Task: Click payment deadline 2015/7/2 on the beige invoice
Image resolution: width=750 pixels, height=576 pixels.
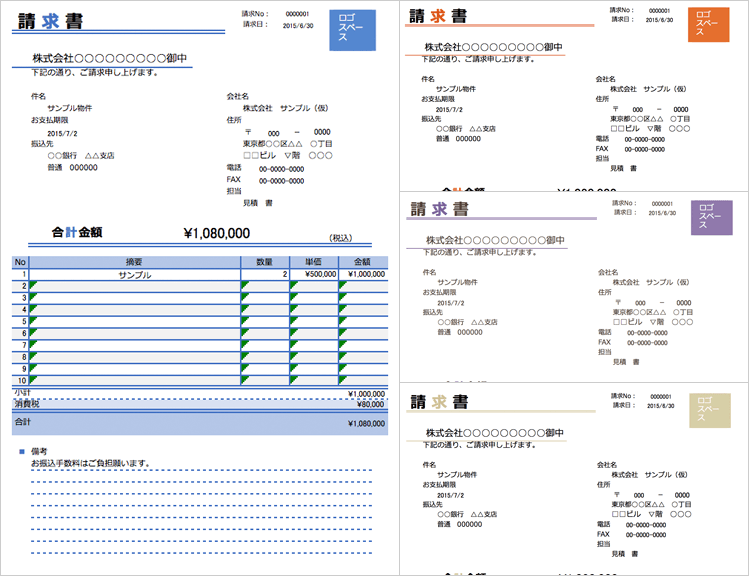Action: coord(451,495)
